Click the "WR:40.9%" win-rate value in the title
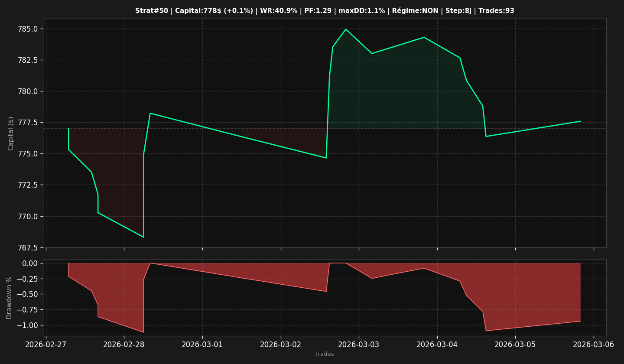This screenshot has height=364, width=624. coord(279,11)
